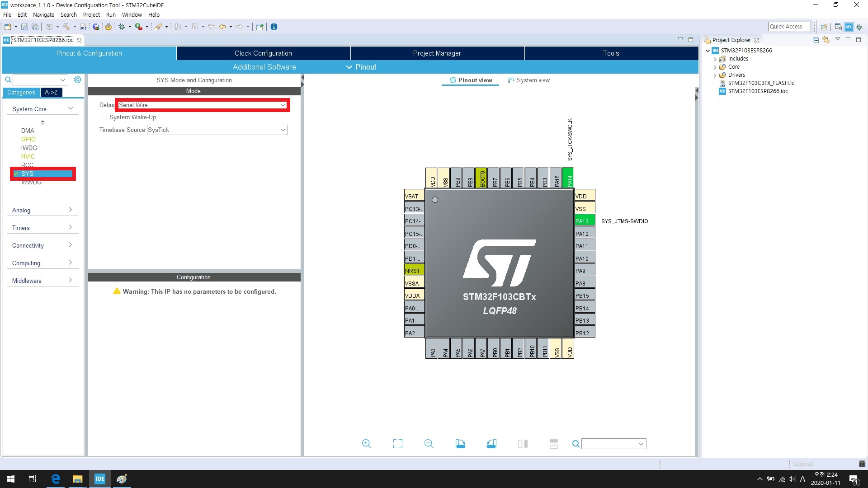This screenshot has width=868, height=488.
Task: Click the green PA13 pin on chip
Action: [x=584, y=221]
